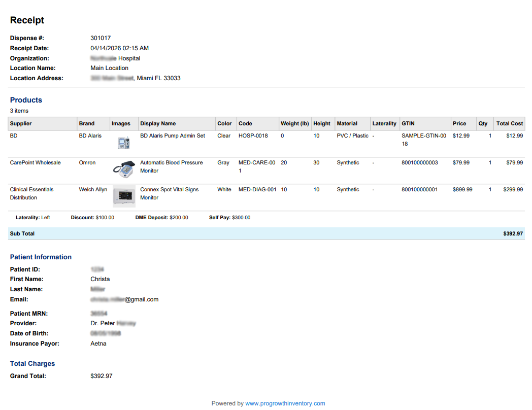Click the Blood Pressure Monitor product image
Screen dimensions: 532x410
coord(124,169)
